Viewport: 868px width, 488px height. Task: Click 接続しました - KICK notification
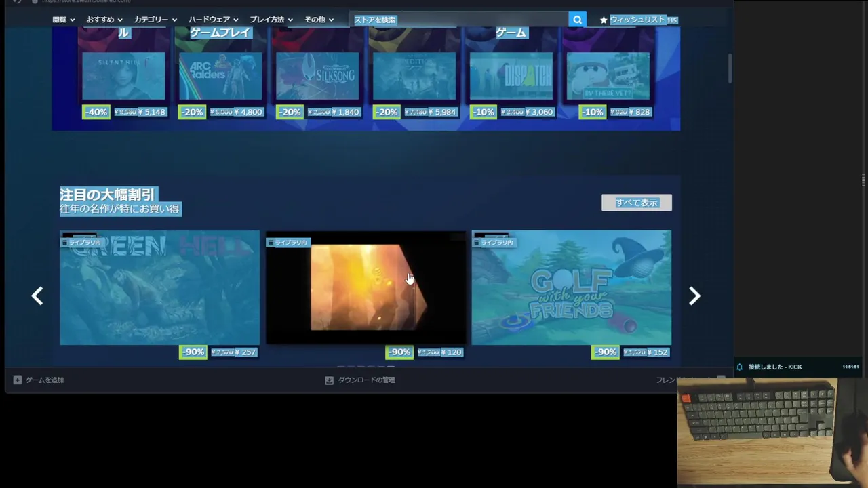coord(775,367)
